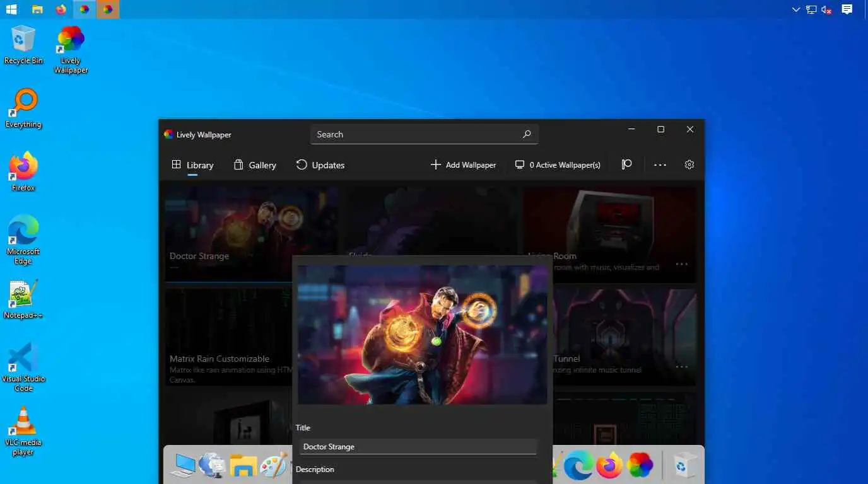Click orange-highlighted Lively taskbar button

[x=108, y=9]
